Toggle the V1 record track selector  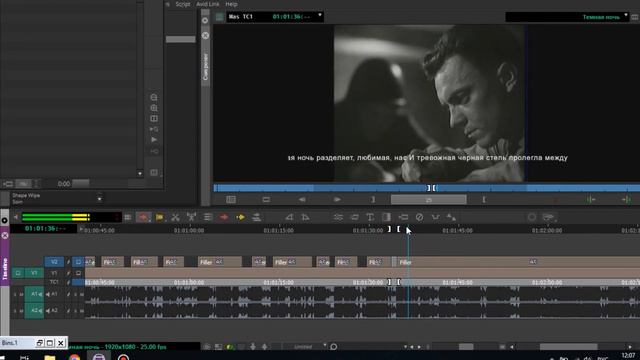(x=54, y=273)
